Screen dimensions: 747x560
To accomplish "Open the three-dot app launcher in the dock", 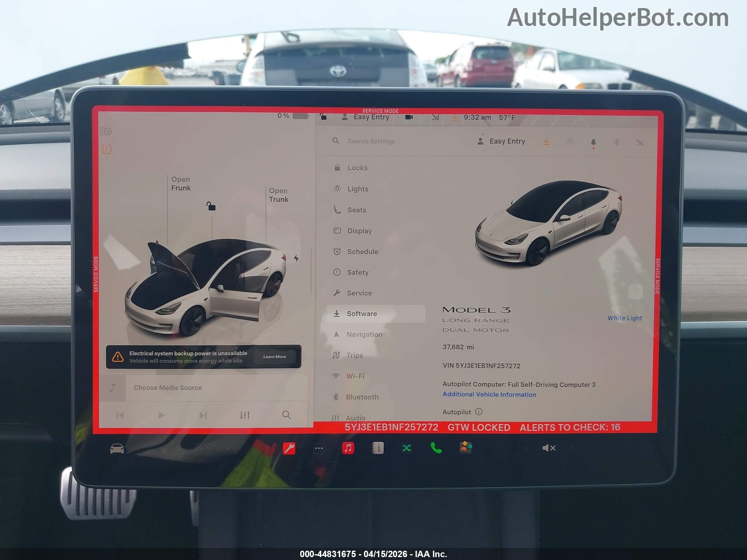I will (318, 448).
